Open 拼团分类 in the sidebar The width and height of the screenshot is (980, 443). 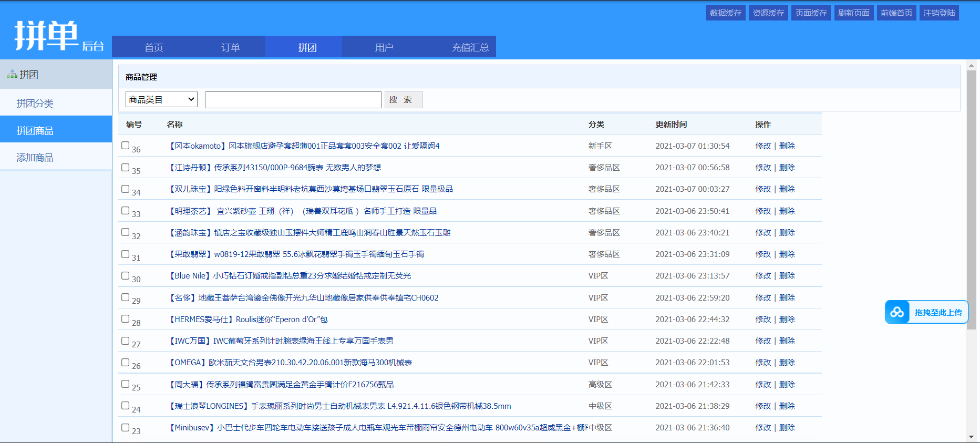click(56, 103)
